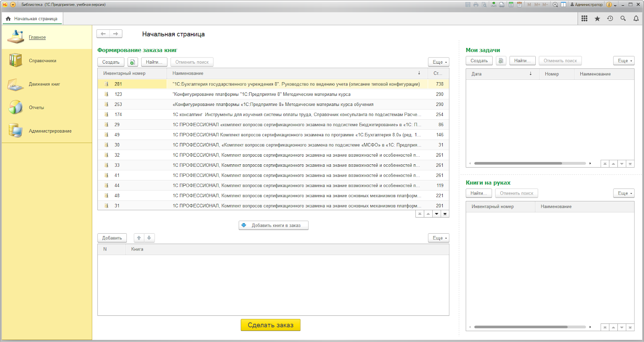Click the print icon in title bar
Viewport: 644px width, 342px height.
pyautogui.click(x=476, y=4)
